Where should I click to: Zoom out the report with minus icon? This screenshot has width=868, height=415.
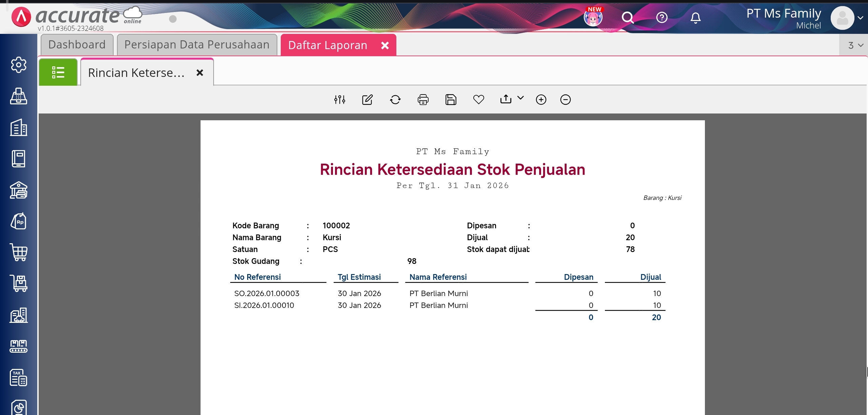(565, 100)
